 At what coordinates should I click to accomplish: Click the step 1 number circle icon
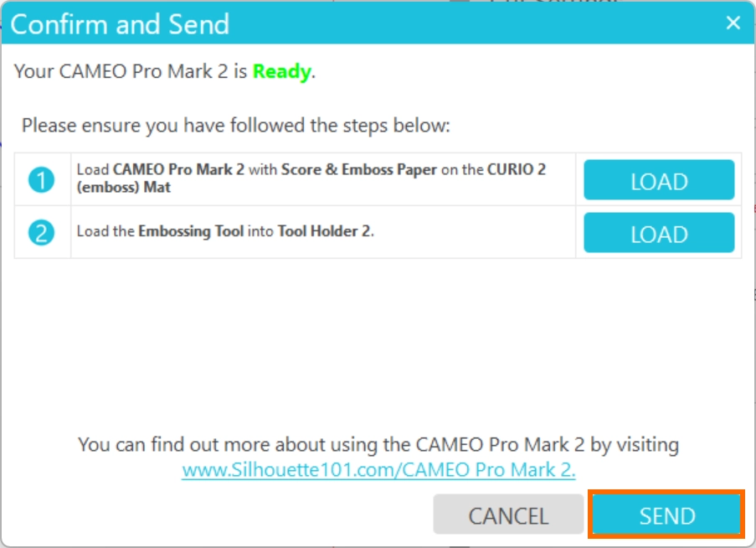(42, 180)
